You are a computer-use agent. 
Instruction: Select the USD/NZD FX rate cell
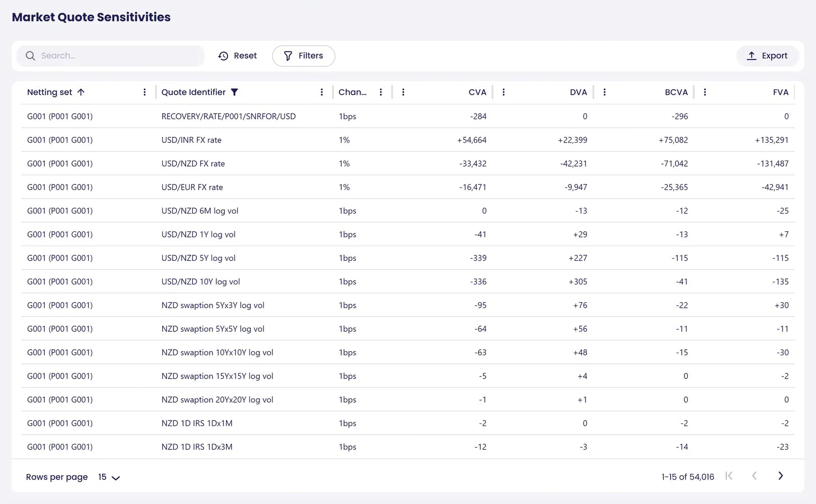pyautogui.click(x=193, y=164)
